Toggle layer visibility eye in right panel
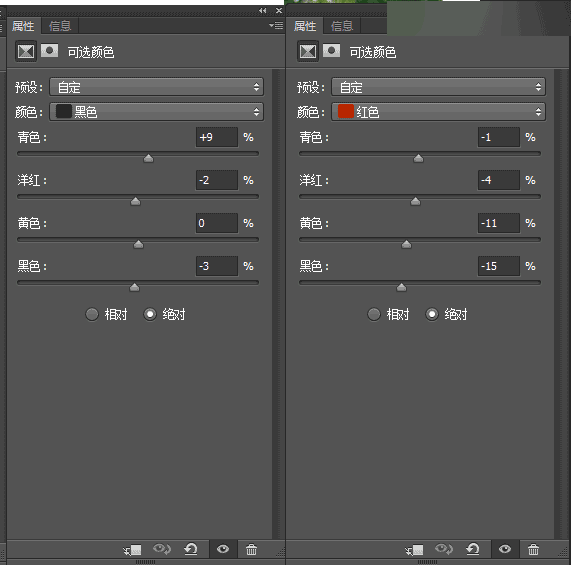 505,549
